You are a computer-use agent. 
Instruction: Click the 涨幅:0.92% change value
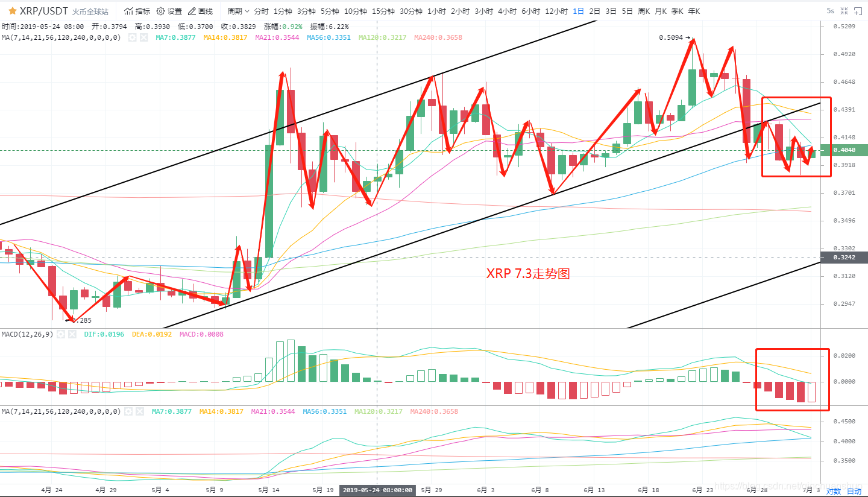pyautogui.click(x=284, y=27)
